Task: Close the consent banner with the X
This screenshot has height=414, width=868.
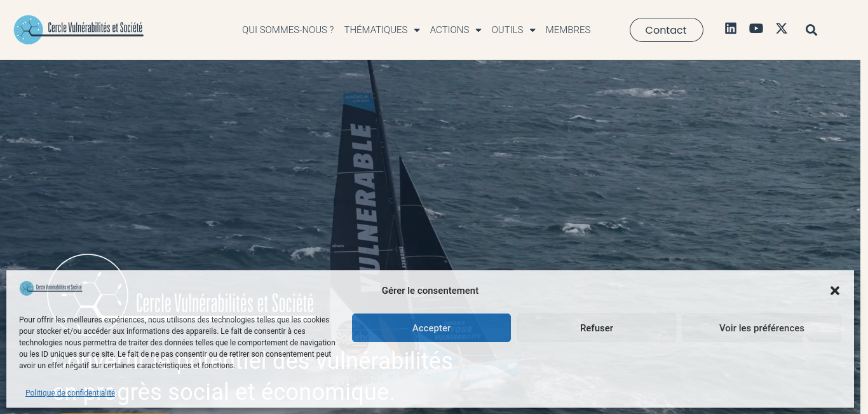Action: click(835, 291)
